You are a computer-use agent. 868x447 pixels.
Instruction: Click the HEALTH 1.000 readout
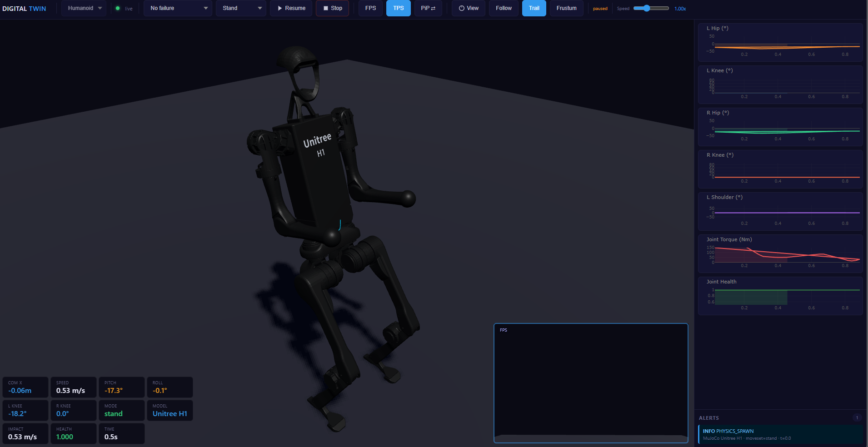tap(74, 433)
